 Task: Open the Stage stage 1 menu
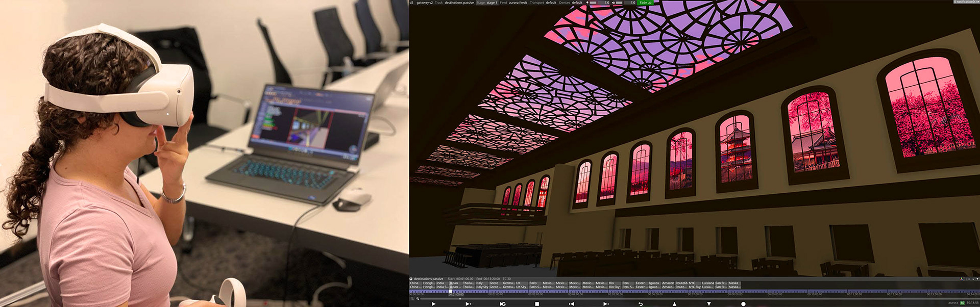click(x=486, y=3)
